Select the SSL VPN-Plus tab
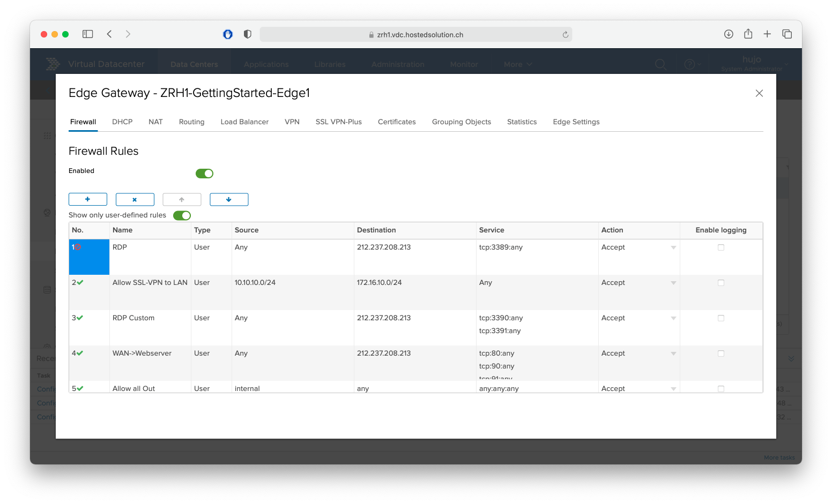 [x=339, y=122]
